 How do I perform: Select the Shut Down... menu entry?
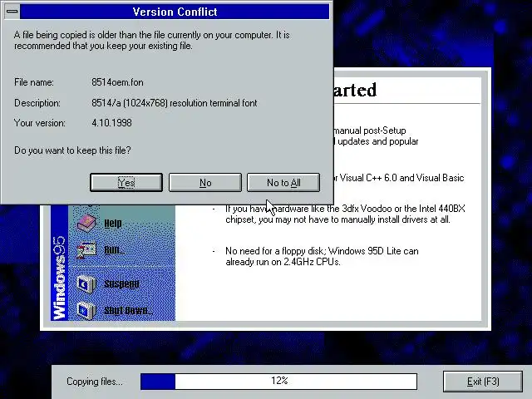point(128,310)
